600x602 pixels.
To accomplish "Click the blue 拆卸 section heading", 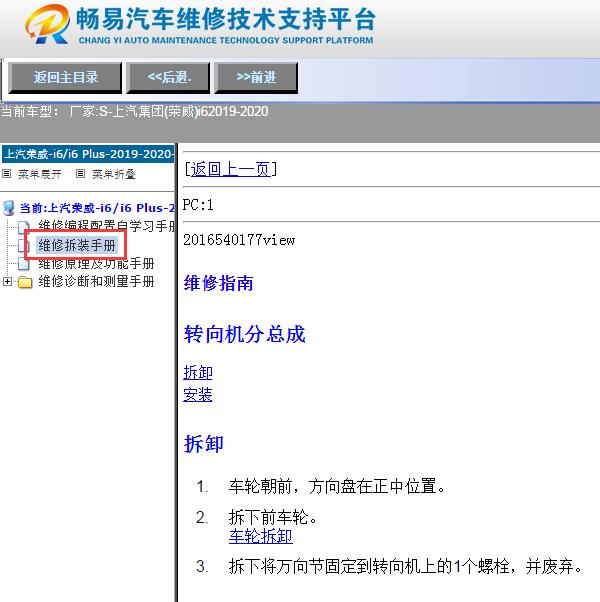I will pyautogui.click(x=203, y=444).
